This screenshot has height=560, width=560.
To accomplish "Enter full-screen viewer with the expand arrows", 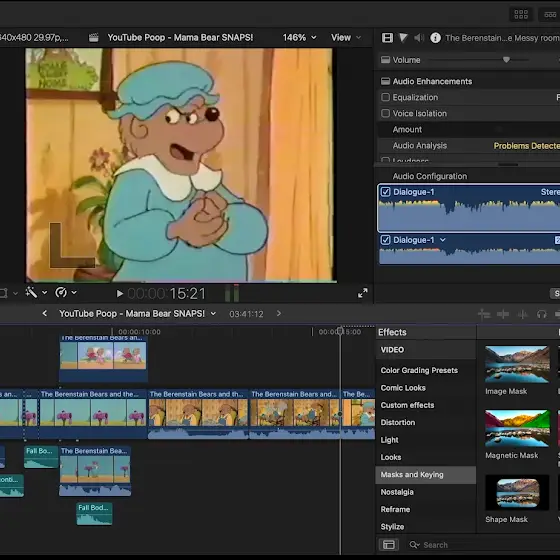I will [x=362, y=293].
